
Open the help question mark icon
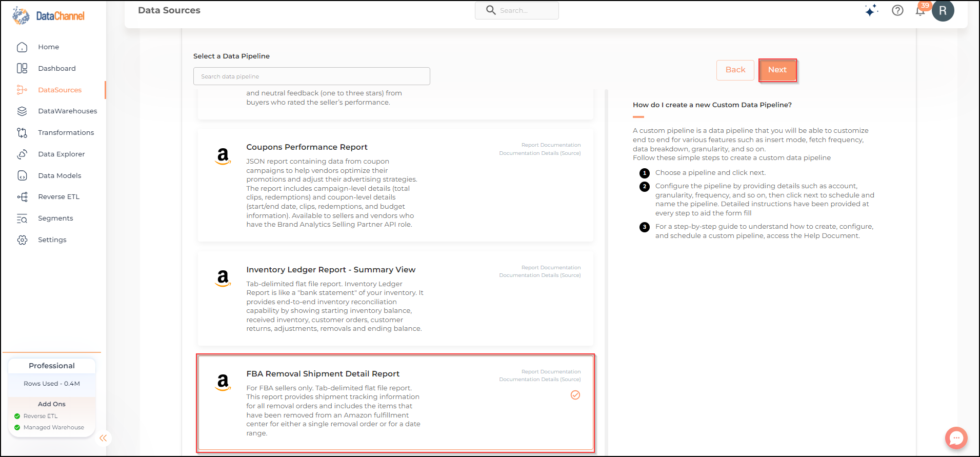(x=897, y=10)
